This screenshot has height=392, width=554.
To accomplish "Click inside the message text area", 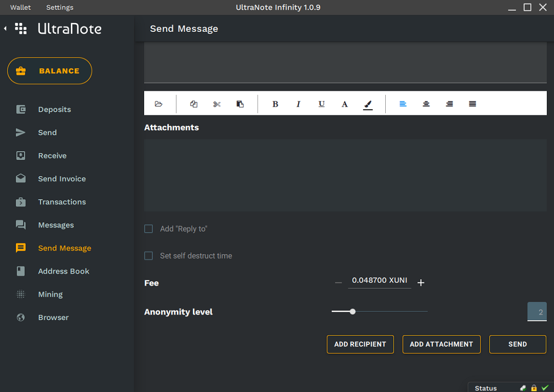I will tap(345, 63).
